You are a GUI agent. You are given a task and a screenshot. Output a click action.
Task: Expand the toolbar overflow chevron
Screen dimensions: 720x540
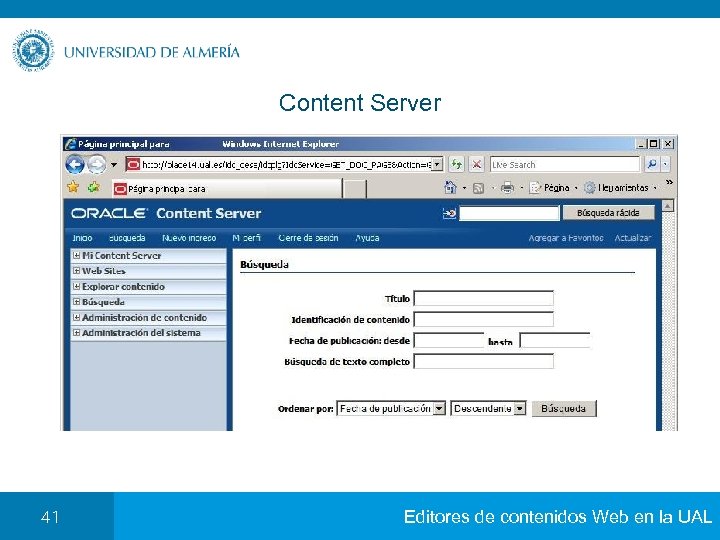[669, 183]
